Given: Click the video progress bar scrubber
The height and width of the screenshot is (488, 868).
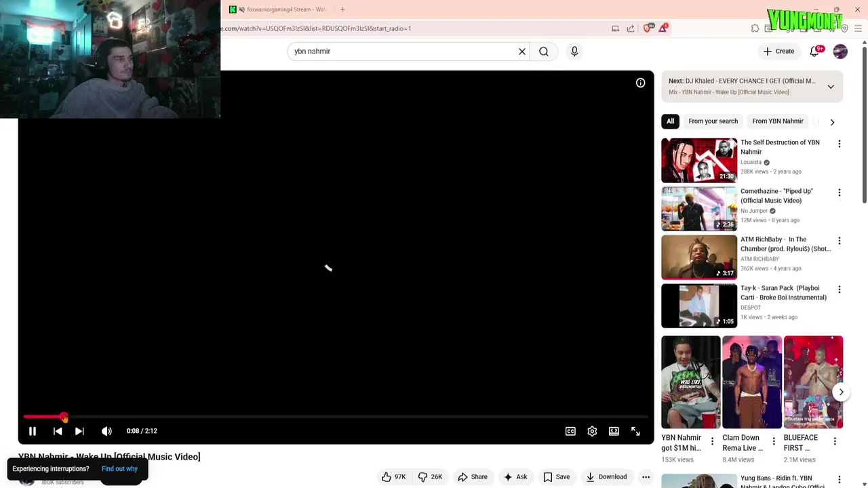Looking at the screenshot, I should click(64, 417).
